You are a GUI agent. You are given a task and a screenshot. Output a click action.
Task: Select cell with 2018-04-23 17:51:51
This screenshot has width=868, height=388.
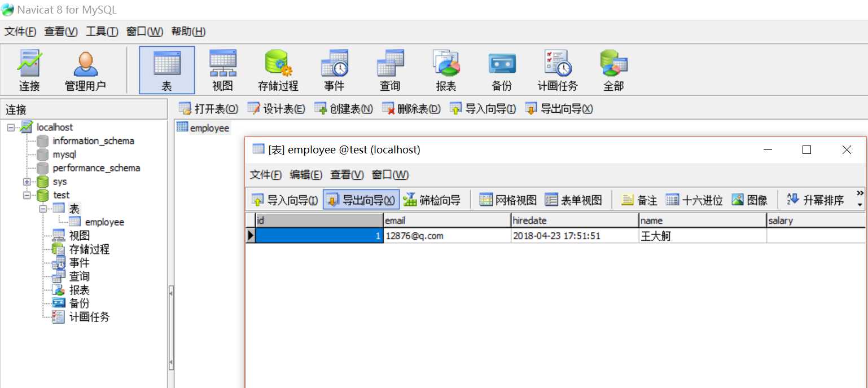click(575, 236)
